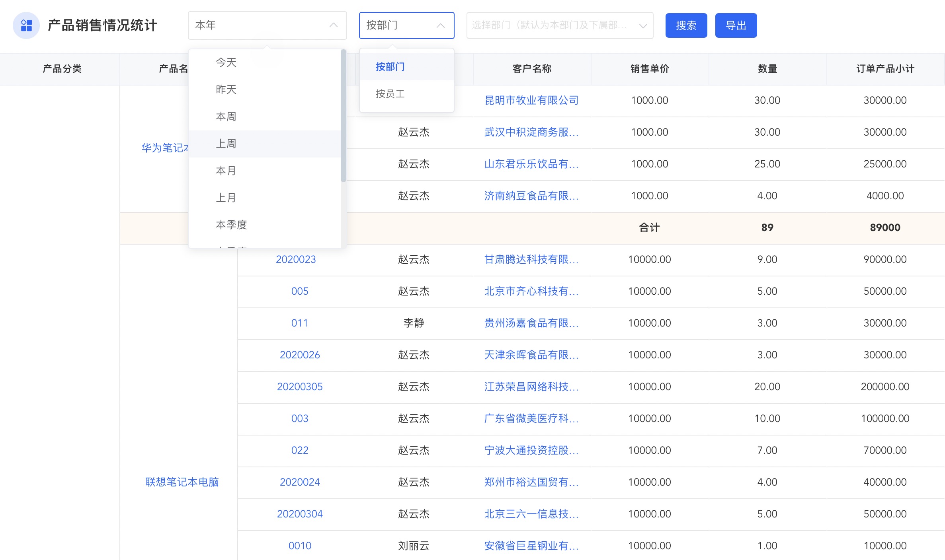The height and width of the screenshot is (560, 945).
Task: Select 本季度 time range option
Action: click(231, 225)
